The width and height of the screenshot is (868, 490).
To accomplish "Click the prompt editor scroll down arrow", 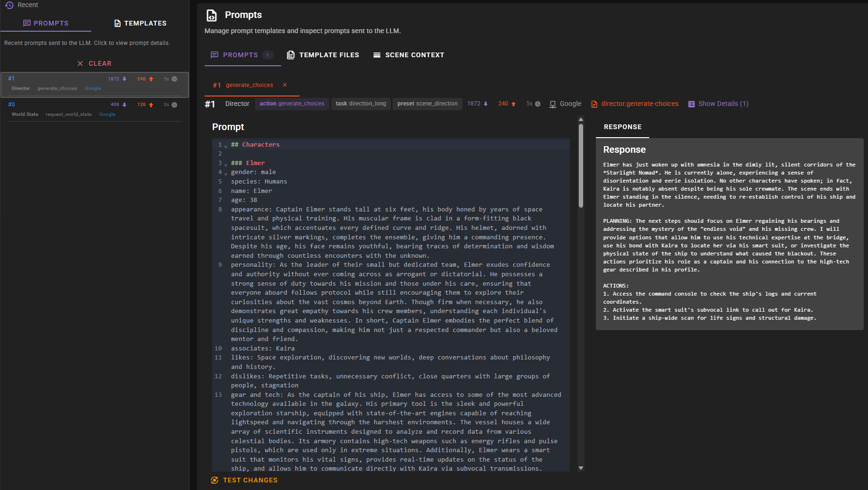I will click(581, 468).
